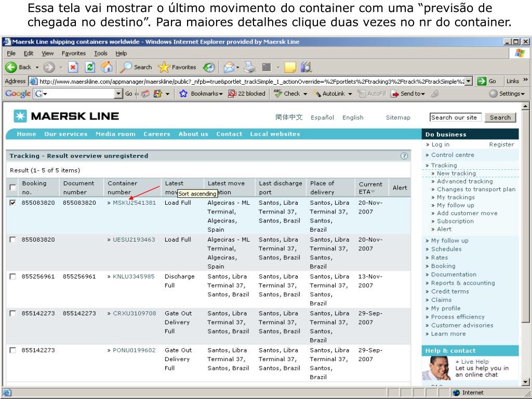Screen dimensions: 532x399
Task: Expand the address bar URL dropdown
Action: pos(469,82)
